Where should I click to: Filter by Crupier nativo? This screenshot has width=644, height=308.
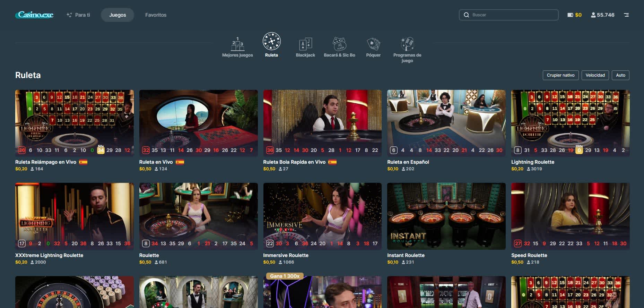[560, 75]
